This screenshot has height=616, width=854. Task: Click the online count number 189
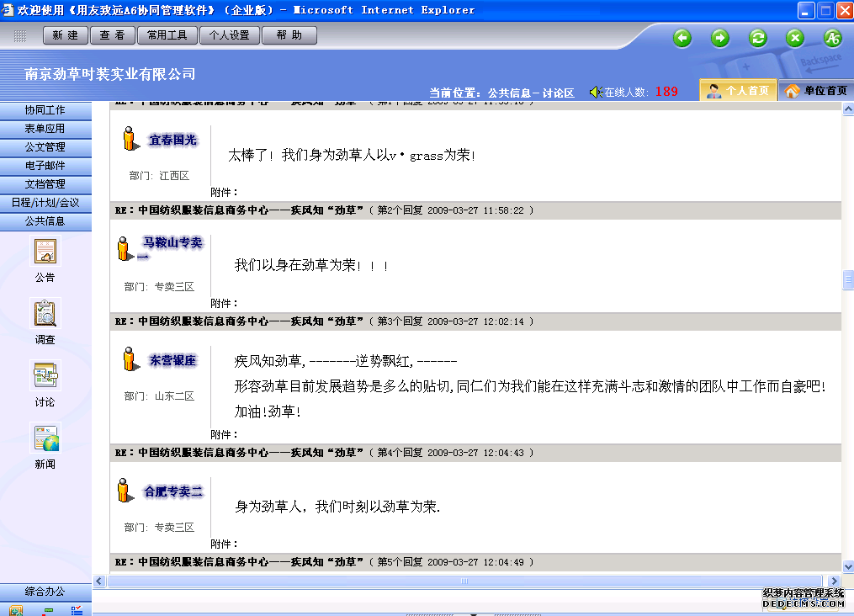tap(666, 92)
